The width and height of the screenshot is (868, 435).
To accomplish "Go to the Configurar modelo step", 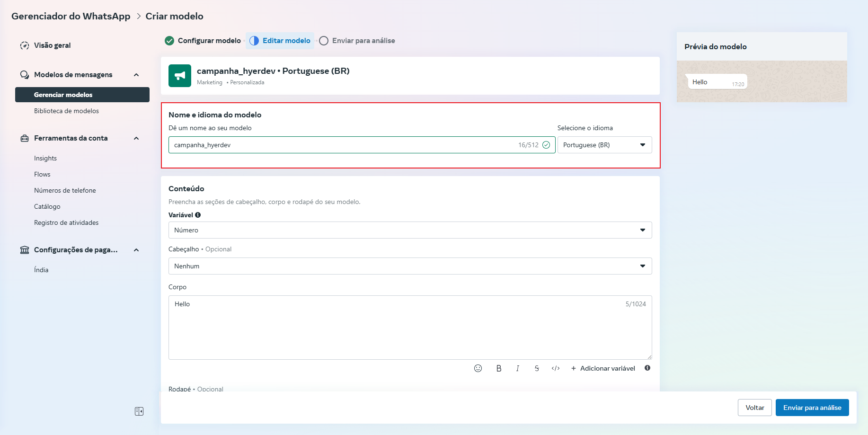I will [203, 41].
